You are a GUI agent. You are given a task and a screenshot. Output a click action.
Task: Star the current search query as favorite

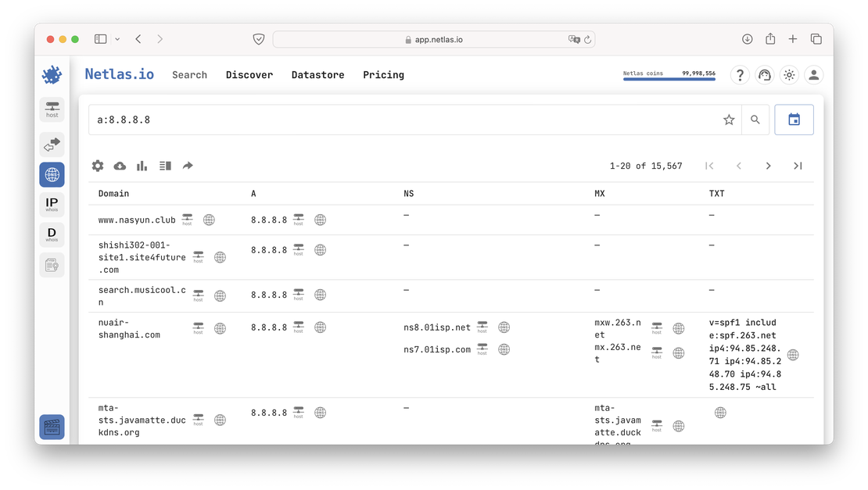729,120
